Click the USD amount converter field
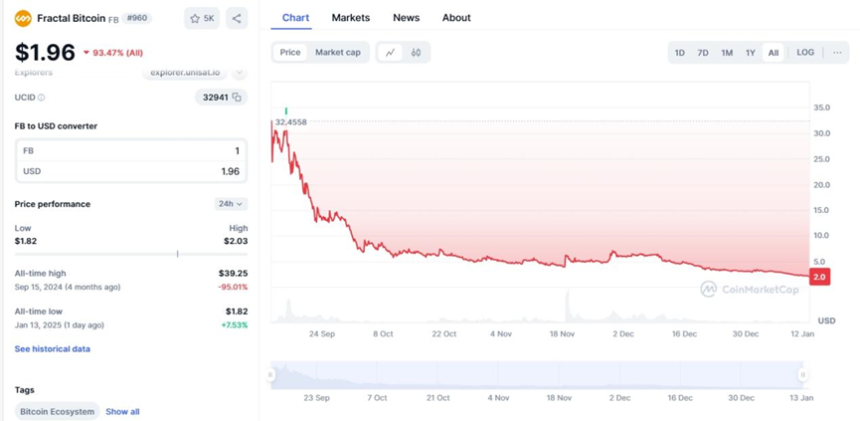This screenshot has width=860, height=421. click(131, 172)
